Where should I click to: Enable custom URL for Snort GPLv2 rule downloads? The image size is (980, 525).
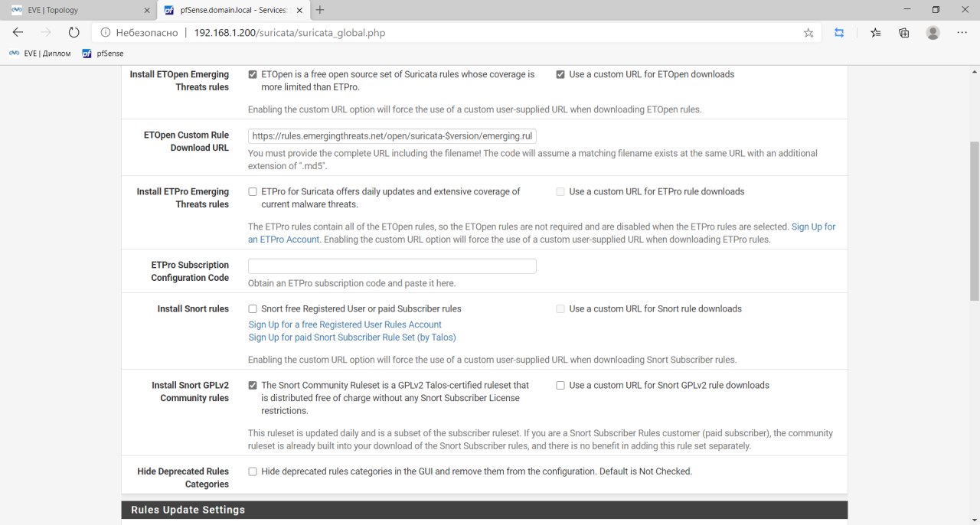tap(560, 386)
